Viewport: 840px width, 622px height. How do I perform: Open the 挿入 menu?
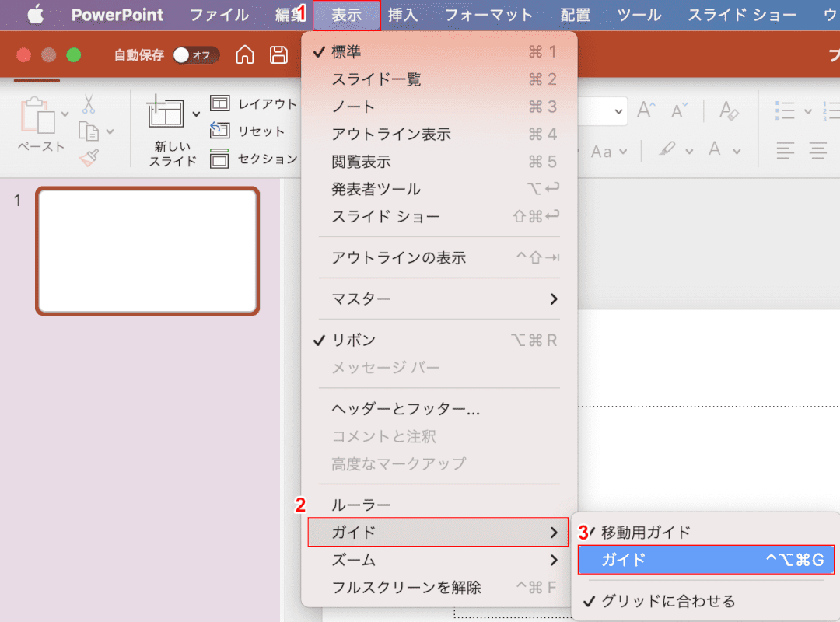tap(403, 15)
